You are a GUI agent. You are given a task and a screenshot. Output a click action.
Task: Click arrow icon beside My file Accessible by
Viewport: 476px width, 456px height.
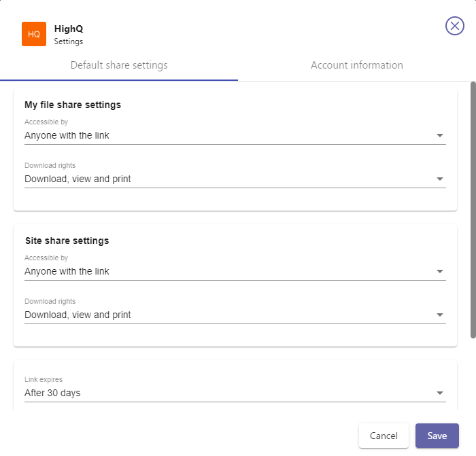[440, 136]
